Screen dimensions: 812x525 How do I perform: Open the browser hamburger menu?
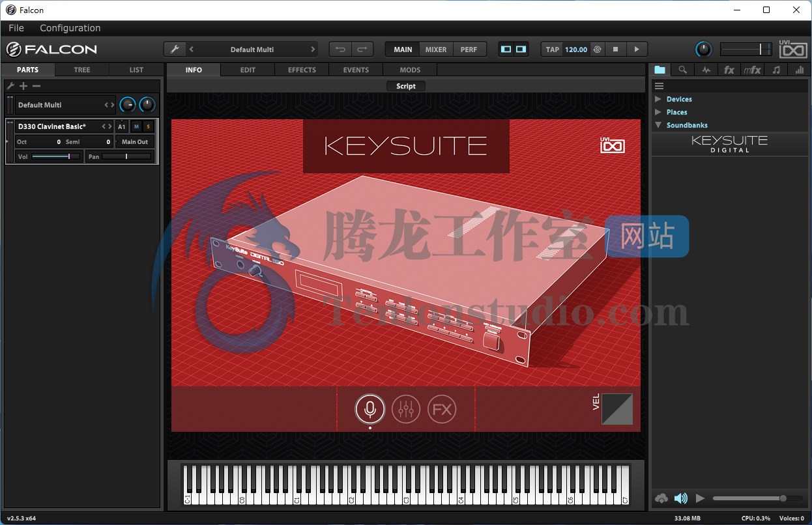click(x=659, y=86)
